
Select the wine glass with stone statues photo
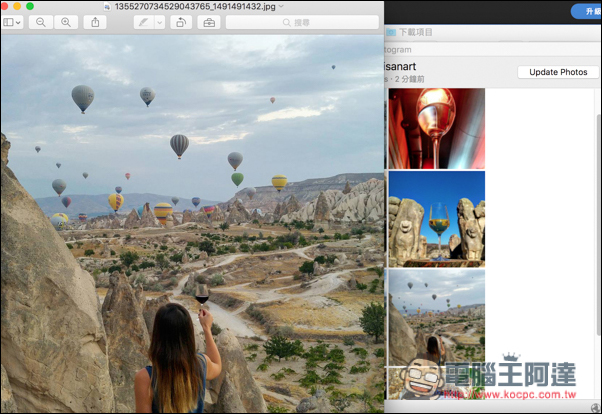coord(436,217)
